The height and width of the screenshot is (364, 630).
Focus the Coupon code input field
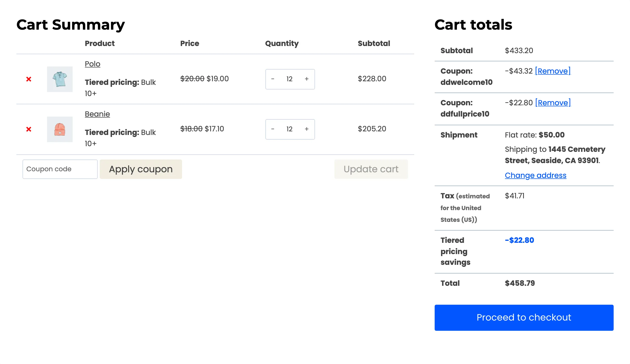[60, 169]
